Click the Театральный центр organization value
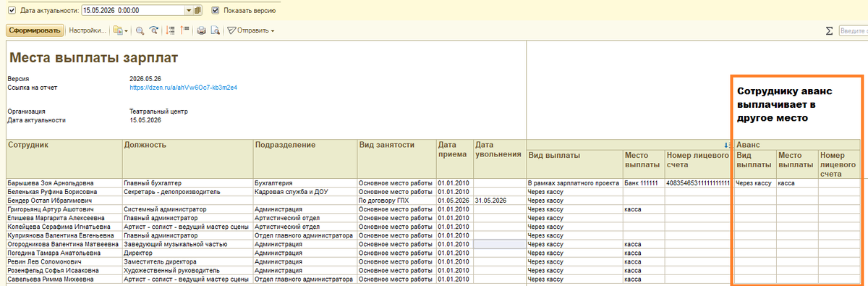Image resolution: width=868 pixels, height=286 pixels. coord(158,112)
